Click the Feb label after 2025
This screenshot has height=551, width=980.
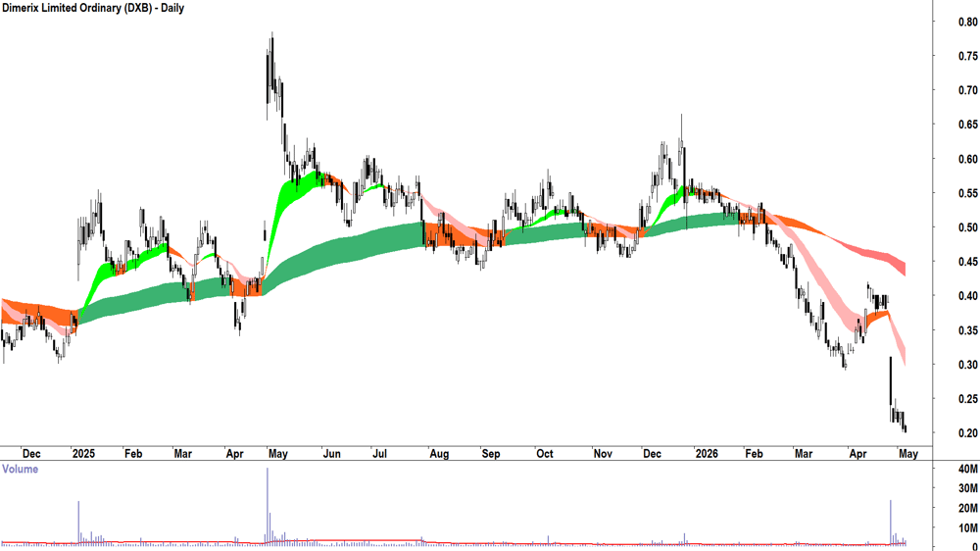pos(133,453)
